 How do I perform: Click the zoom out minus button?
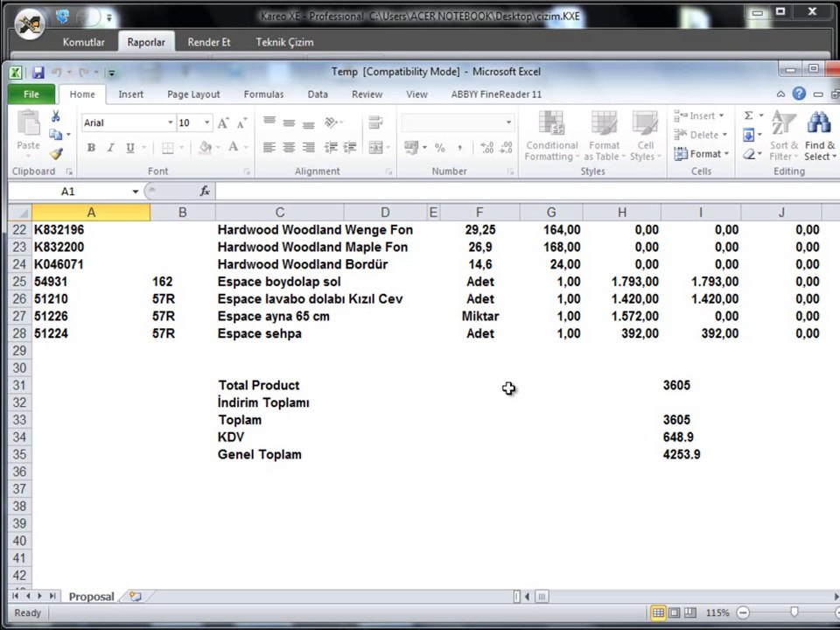pyautogui.click(x=743, y=612)
